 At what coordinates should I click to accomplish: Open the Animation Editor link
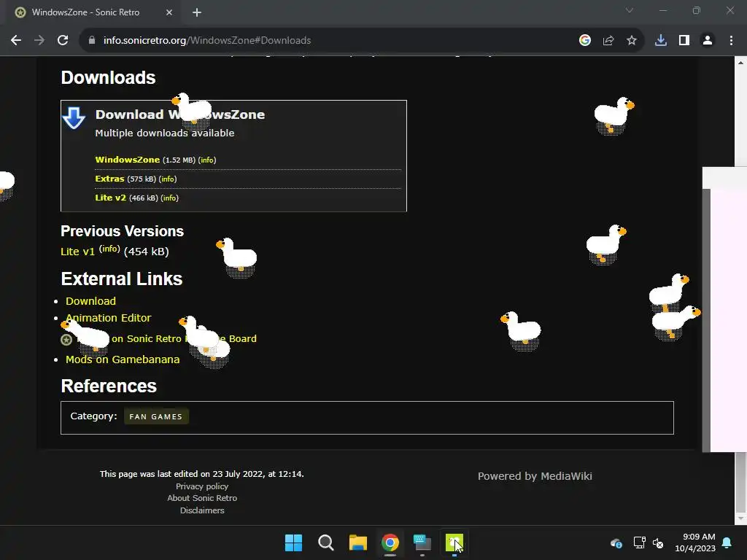pyautogui.click(x=108, y=318)
